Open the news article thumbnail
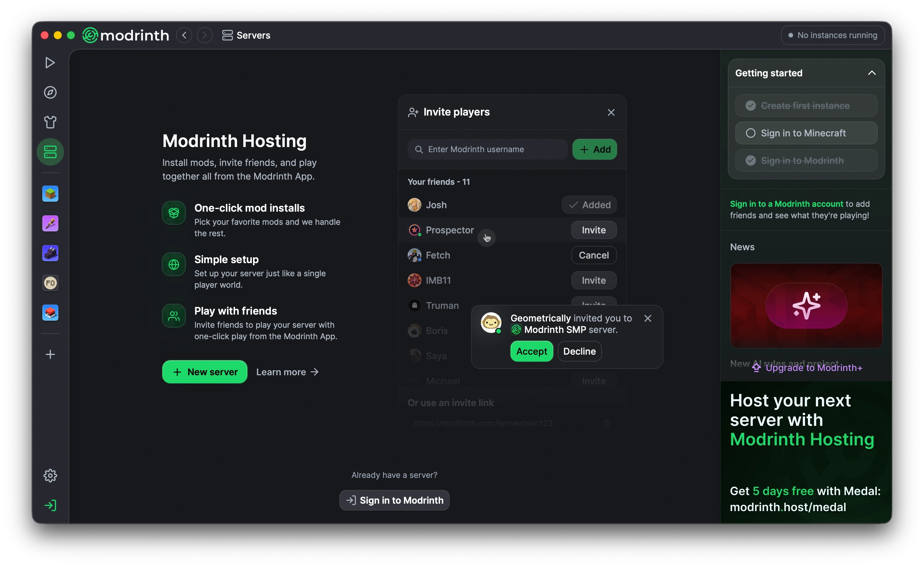Viewport: 924px width, 566px height. [806, 305]
